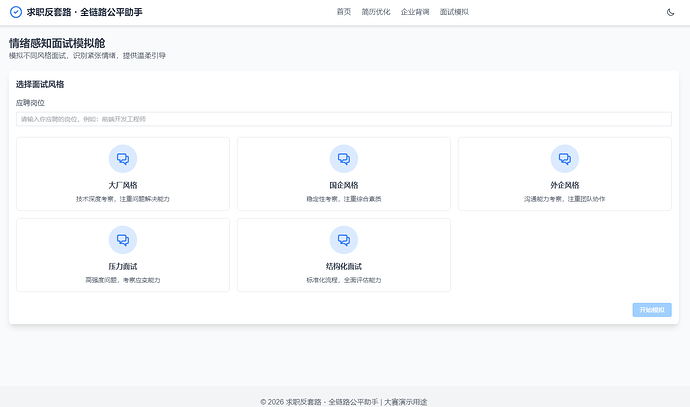This screenshot has height=407, width=690.
Task: Click the 结构化面试 chat bubble icon
Action: point(344,240)
